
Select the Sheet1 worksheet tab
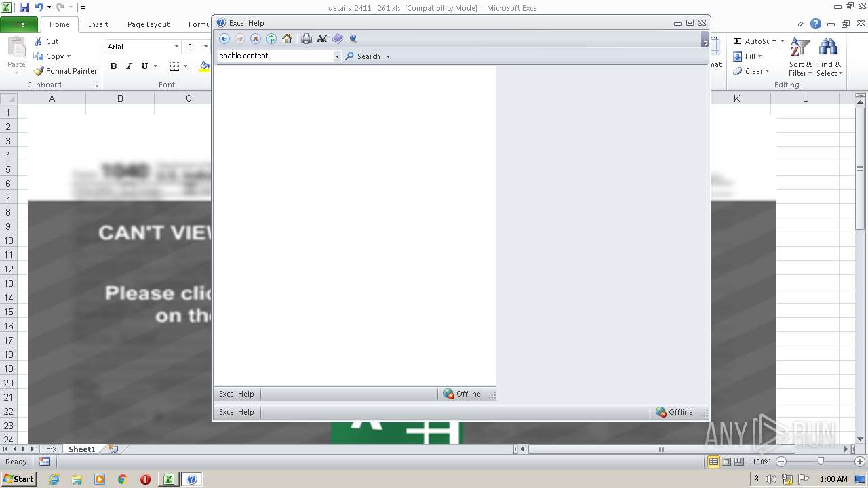(x=82, y=449)
